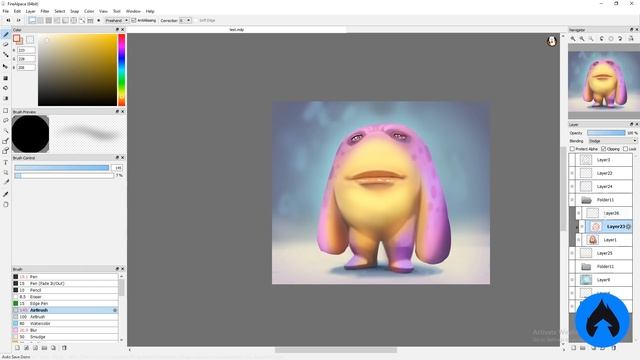Image resolution: width=640 pixels, height=360 pixels.
Task: Toggle visibility of Layer24
Action: pyautogui.click(x=572, y=187)
